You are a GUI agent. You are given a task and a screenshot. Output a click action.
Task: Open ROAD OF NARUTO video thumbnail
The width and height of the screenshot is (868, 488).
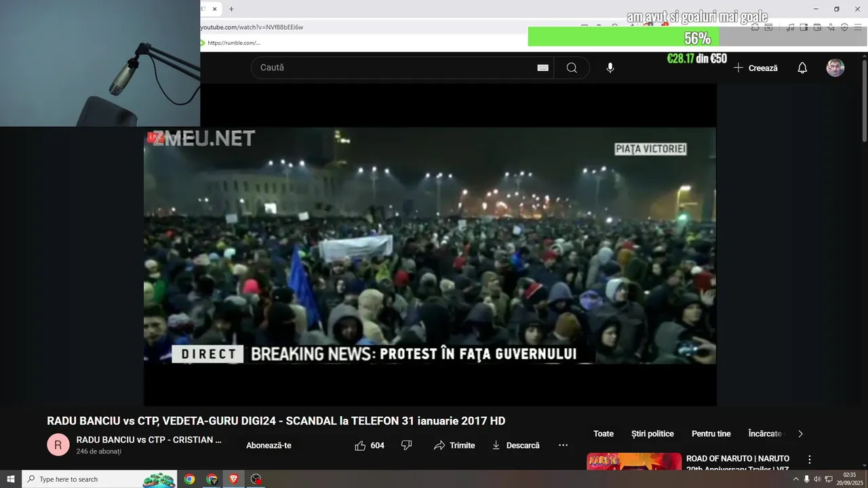coord(634,461)
